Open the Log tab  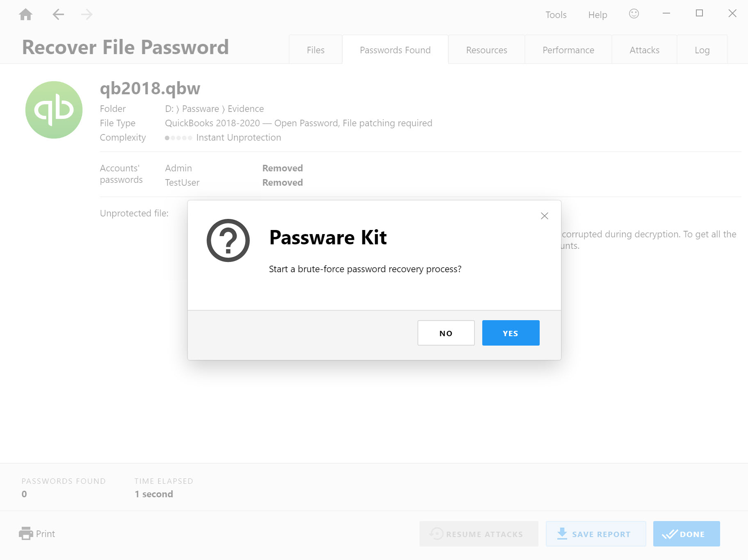click(x=702, y=50)
